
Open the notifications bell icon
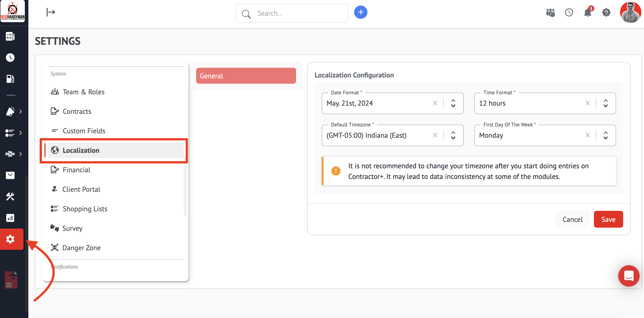[x=587, y=12]
